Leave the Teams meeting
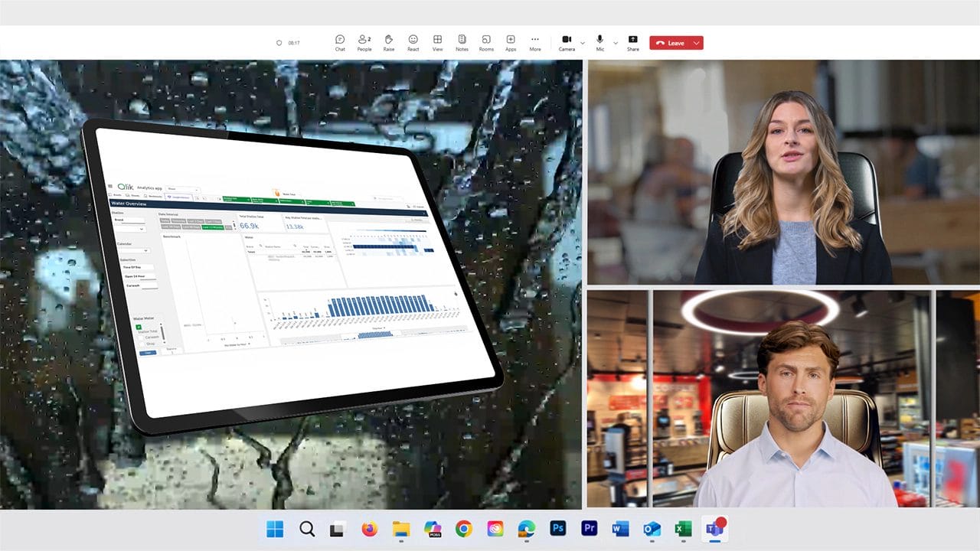 pyautogui.click(x=675, y=43)
